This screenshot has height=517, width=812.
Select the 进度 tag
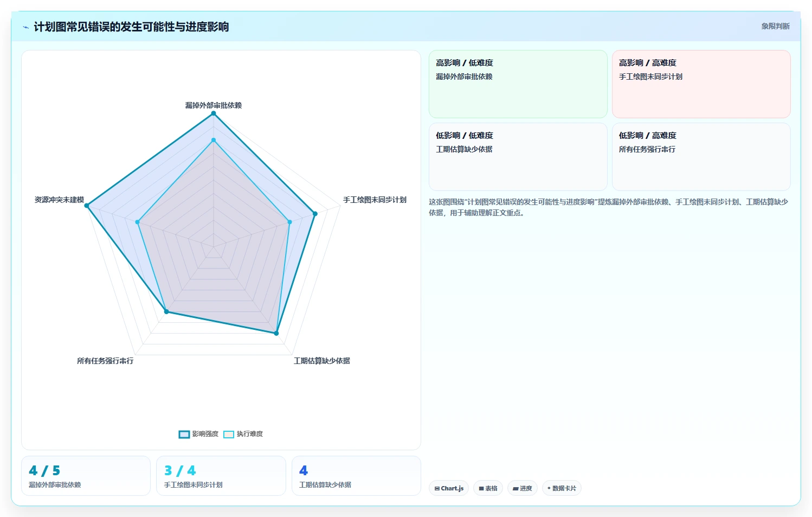[x=523, y=488]
